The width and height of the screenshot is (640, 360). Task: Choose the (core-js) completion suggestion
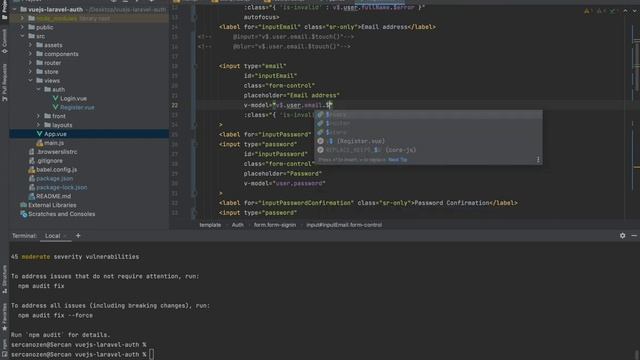click(428, 150)
